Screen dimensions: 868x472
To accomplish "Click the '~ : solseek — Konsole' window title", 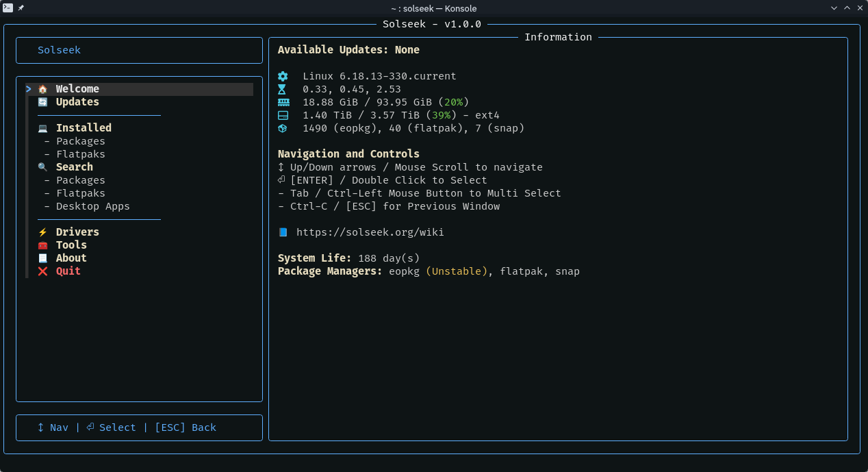I will click(433, 8).
